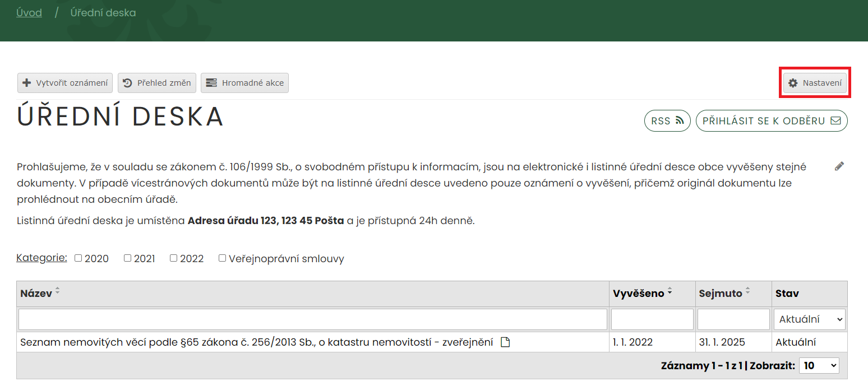Click the pencil edit icon beside description
Screen dimensions: 868x386
[x=839, y=166]
